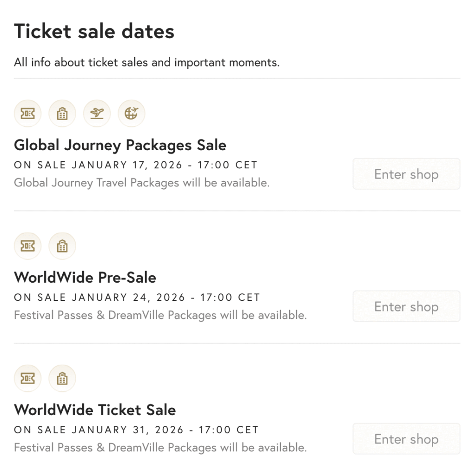This screenshot has height=464, width=476.
Task: Click the airplane flight icon
Action: [x=97, y=113]
